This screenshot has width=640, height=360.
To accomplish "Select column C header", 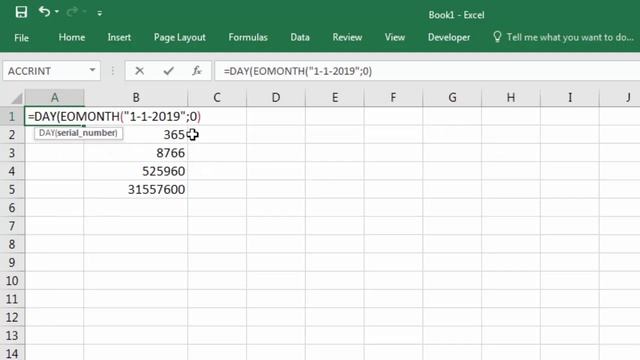I will [x=217, y=98].
